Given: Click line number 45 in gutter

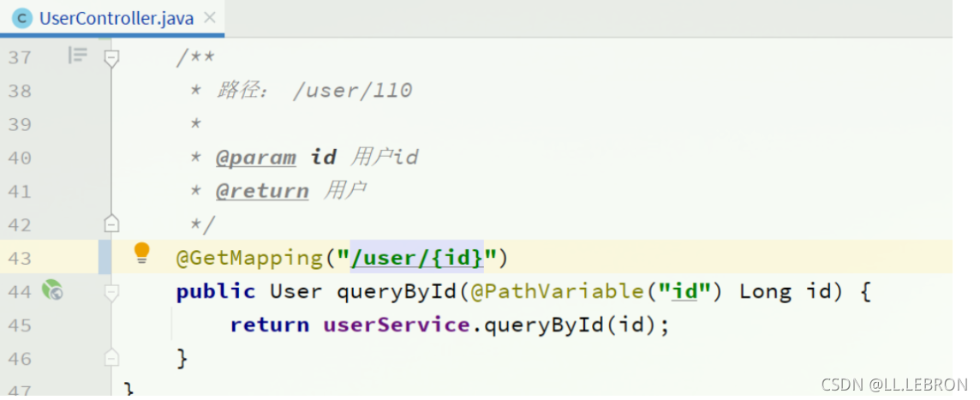Looking at the screenshot, I should click(x=20, y=325).
